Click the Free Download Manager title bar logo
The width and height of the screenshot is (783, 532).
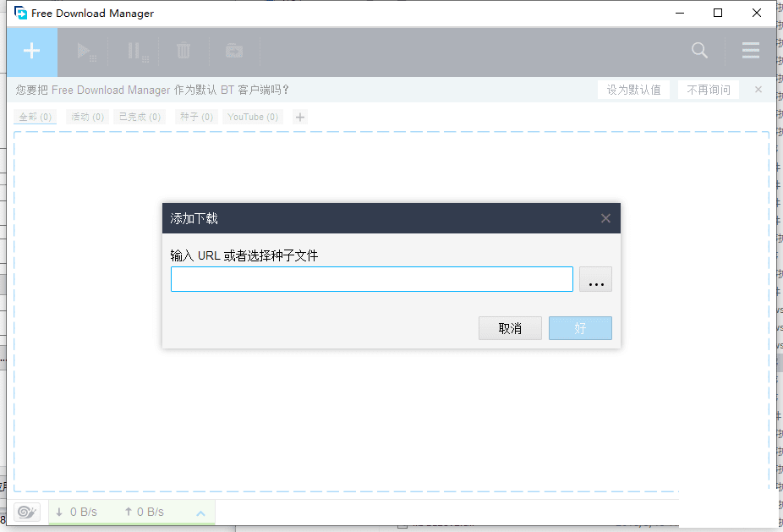tap(20, 13)
